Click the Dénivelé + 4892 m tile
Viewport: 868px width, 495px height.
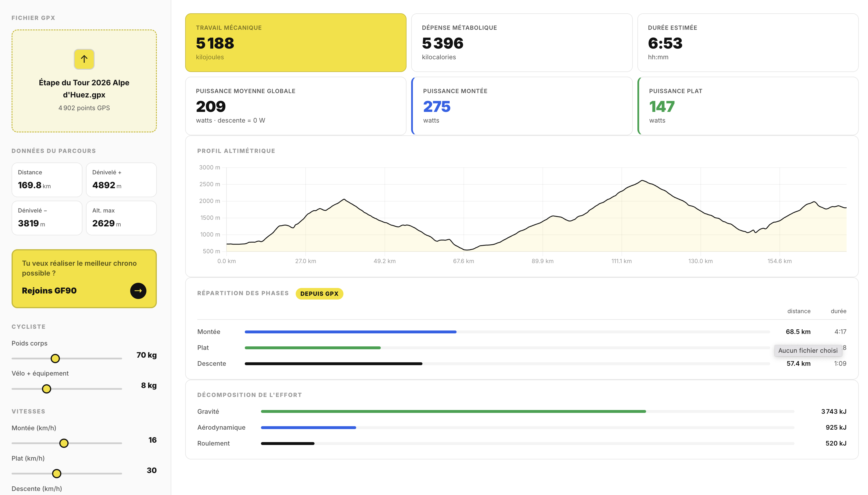pyautogui.click(x=121, y=180)
